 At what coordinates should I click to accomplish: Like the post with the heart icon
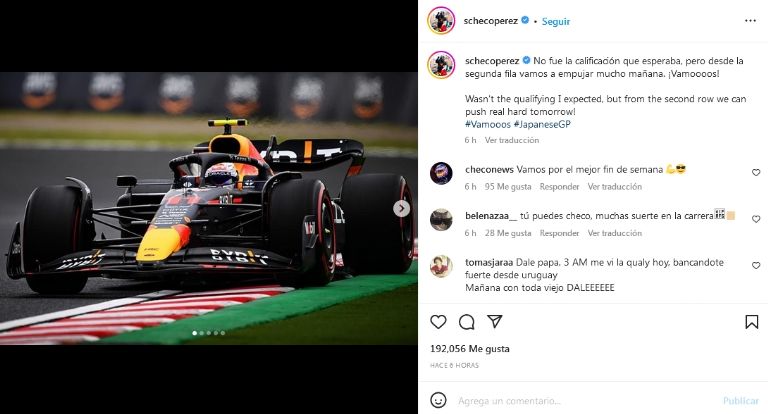[438, 322]
